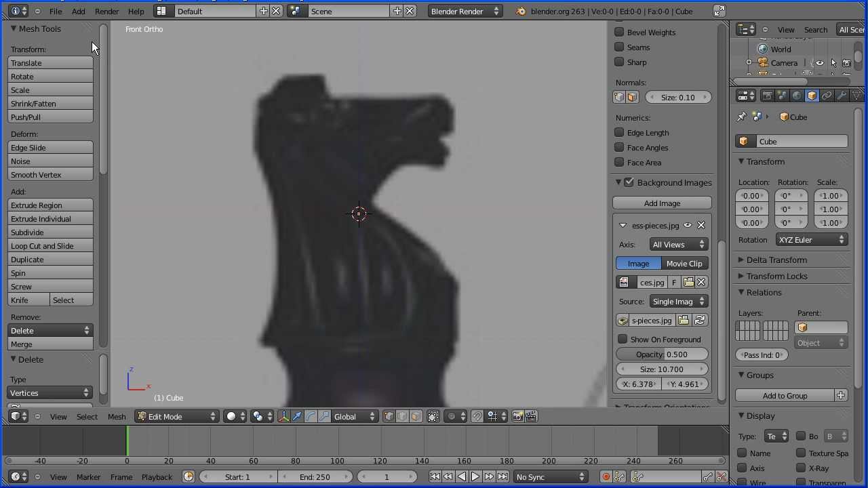The width and height of the screenshot is (868, 488).
Task: Enable the Bevel Weights checkbox
Action: pyautogui.click(x=619, y=32)
